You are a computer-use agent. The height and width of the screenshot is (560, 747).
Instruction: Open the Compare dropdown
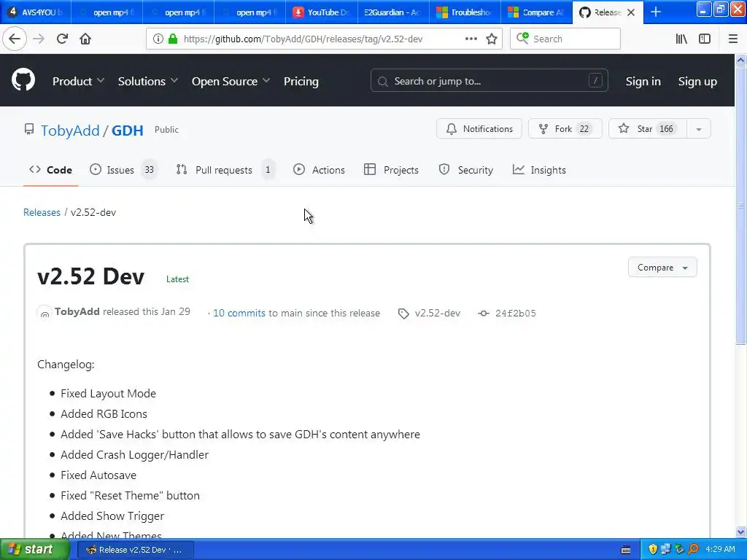coord(662,268)
